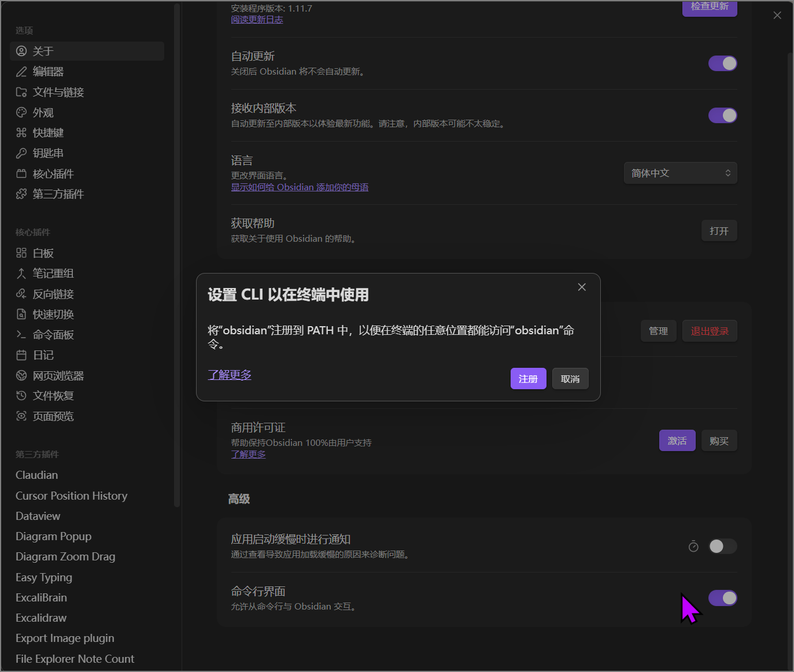Open the 快捷键 settings tab
This screenshot has height=672, width=794.
(x=87, y=132)
